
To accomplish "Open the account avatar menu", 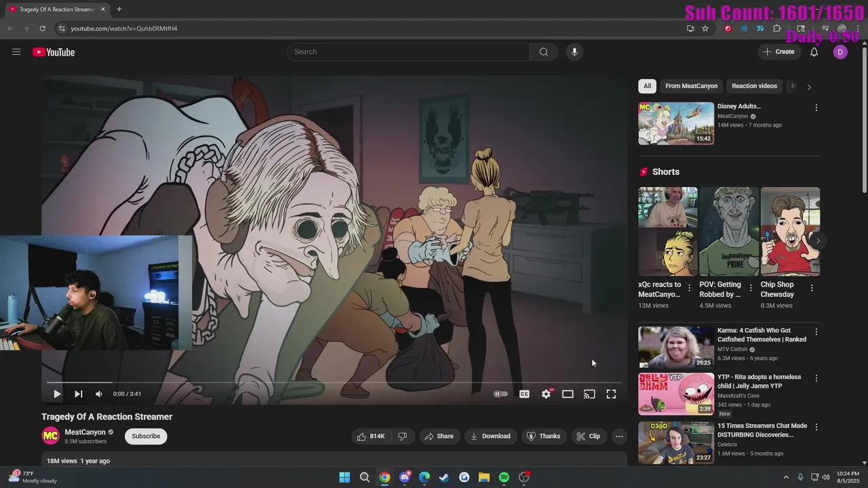I will 840,52.
